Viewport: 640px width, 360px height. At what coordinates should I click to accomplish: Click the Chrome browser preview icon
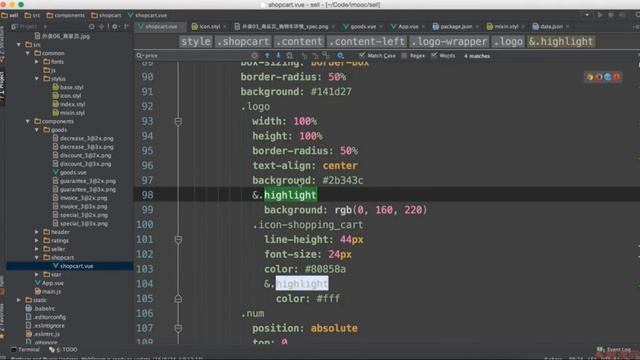tap(589, 77)
